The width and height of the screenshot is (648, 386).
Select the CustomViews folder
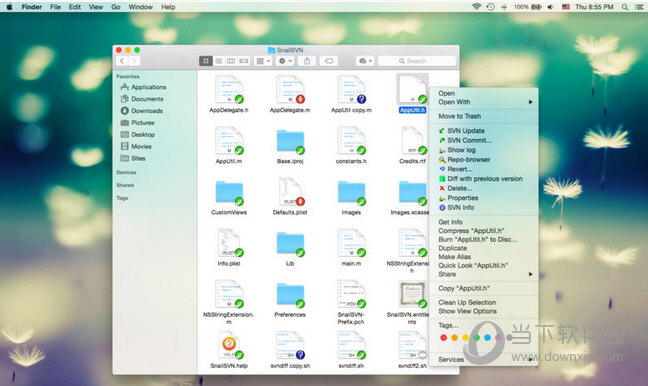tap(229, 193)
